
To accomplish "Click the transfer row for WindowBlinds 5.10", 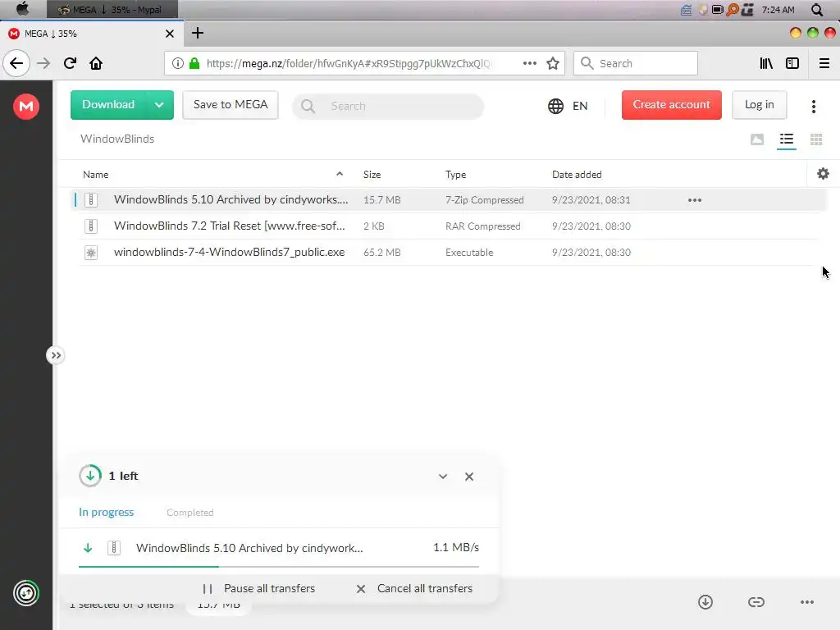I will click(279, 547).
